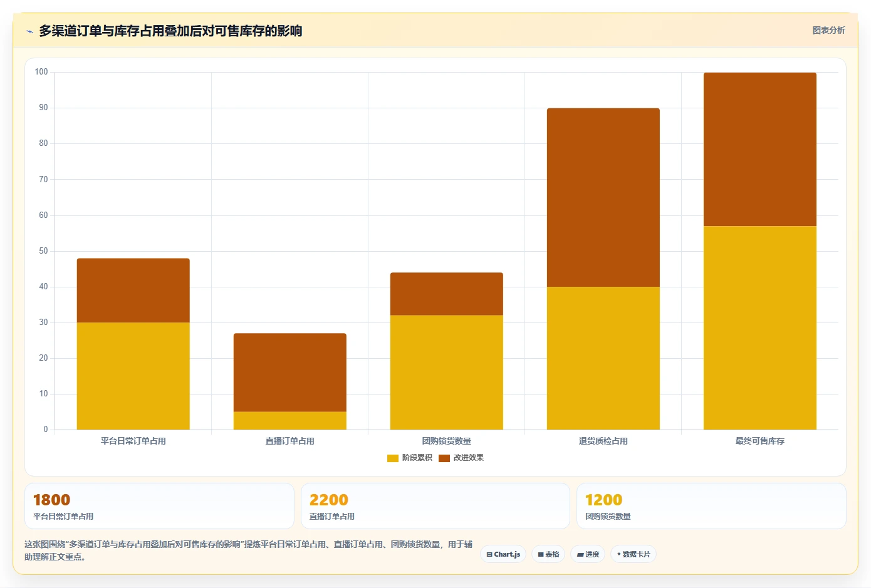
Task: Click the yellow 阶段累积 bar for 最终可售库存
Action: coord(760,328)
